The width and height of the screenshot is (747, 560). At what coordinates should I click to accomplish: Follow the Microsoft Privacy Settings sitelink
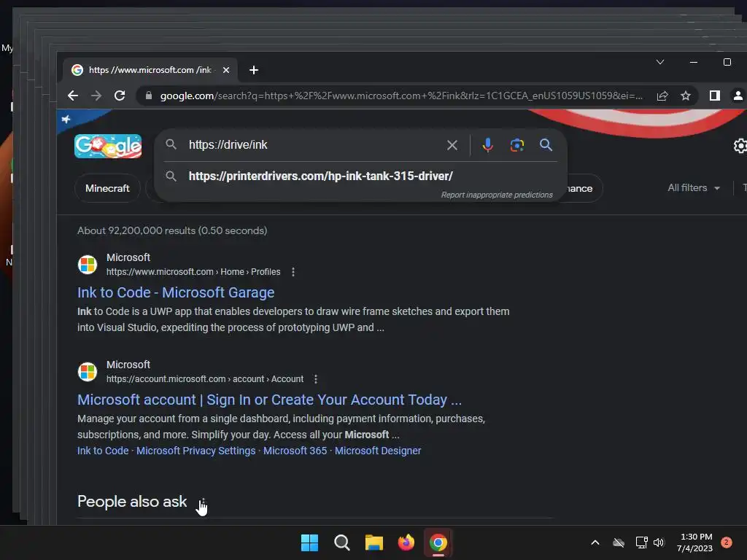pos(196,451)
